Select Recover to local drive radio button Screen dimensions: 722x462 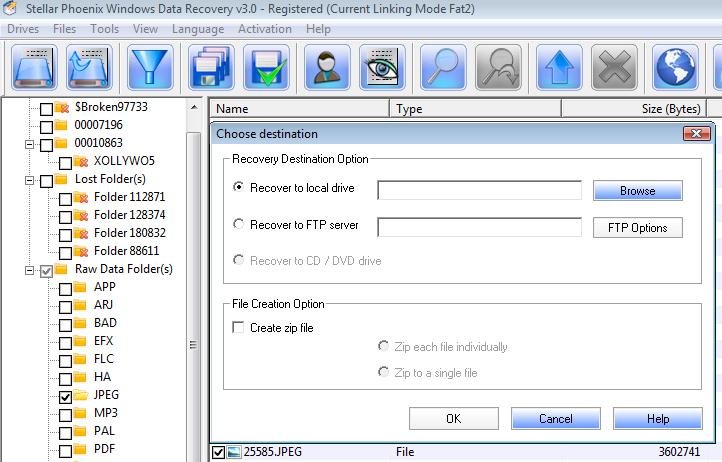(239, 187)
